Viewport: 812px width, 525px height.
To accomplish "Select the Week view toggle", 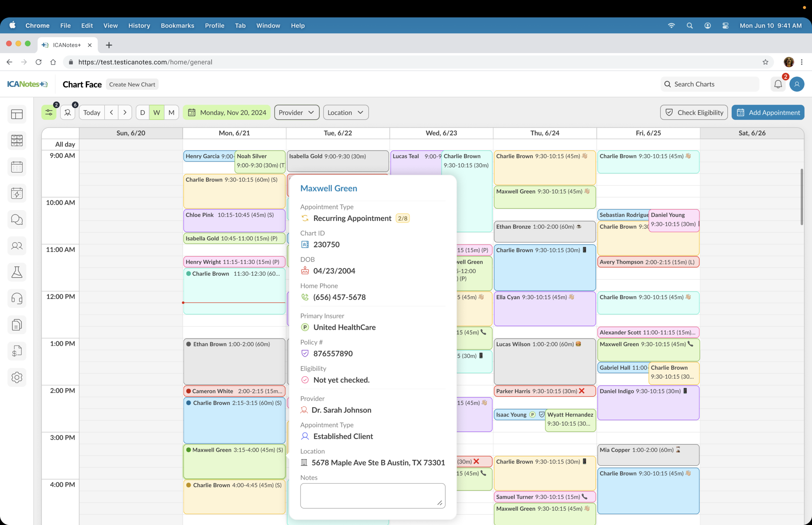I will 156,113.
